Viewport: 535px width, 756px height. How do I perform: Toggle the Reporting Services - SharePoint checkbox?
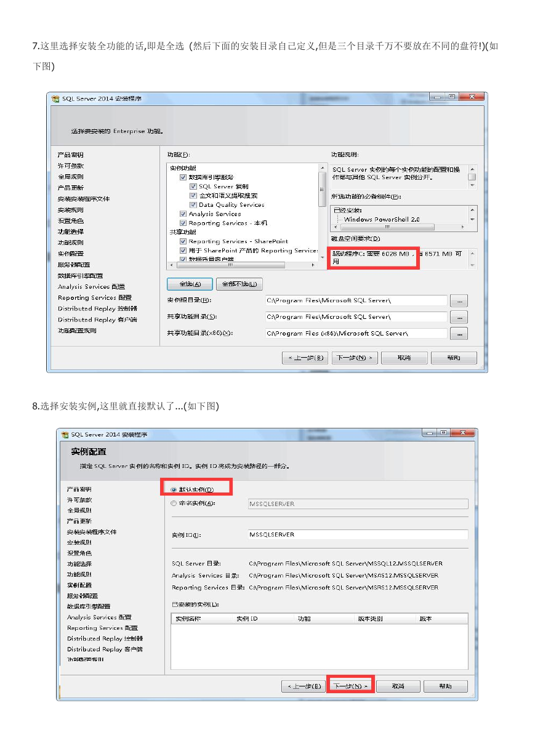tap(183, 241)
